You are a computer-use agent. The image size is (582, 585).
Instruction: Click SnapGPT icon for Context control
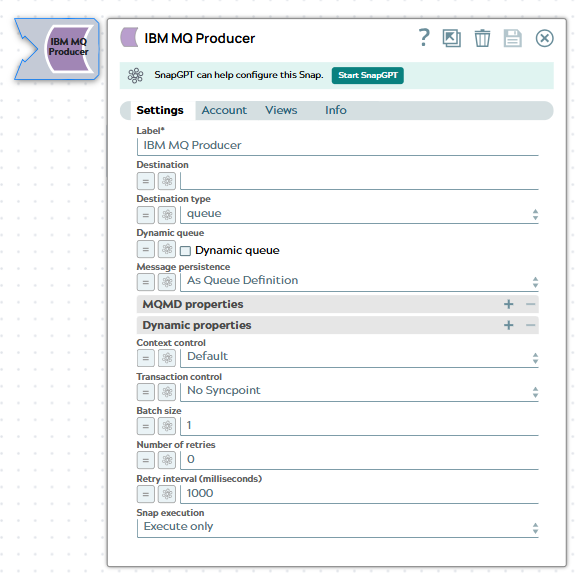pyautogui.click(x=167, y=358)
